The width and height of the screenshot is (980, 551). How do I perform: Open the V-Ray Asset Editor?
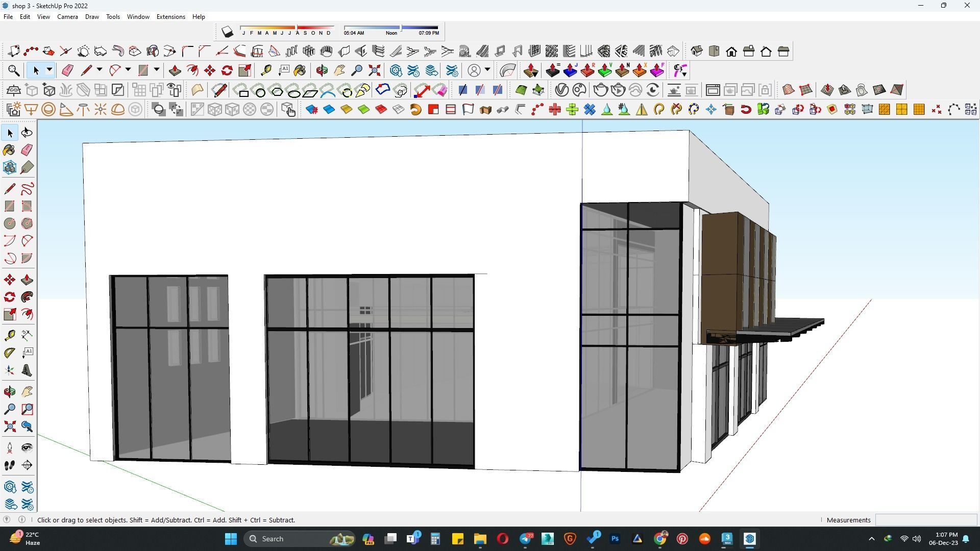[562, 90]
